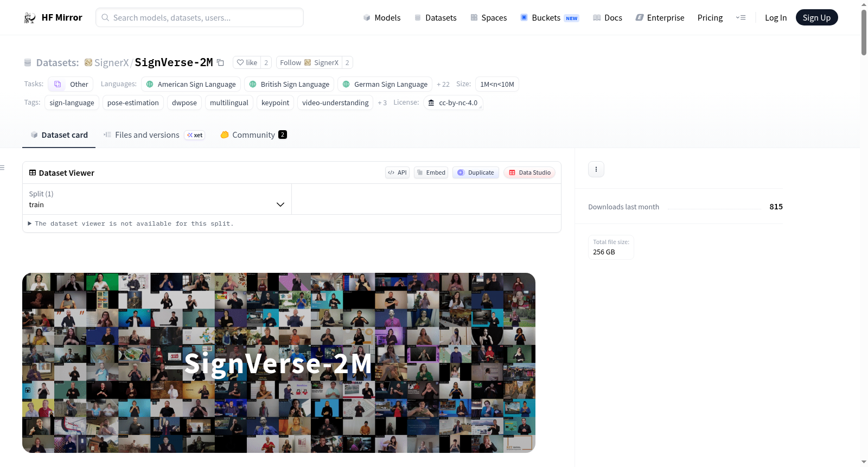The image size is (868, 467).
Task: Open the Enterprise page
Action: [660, 18]
